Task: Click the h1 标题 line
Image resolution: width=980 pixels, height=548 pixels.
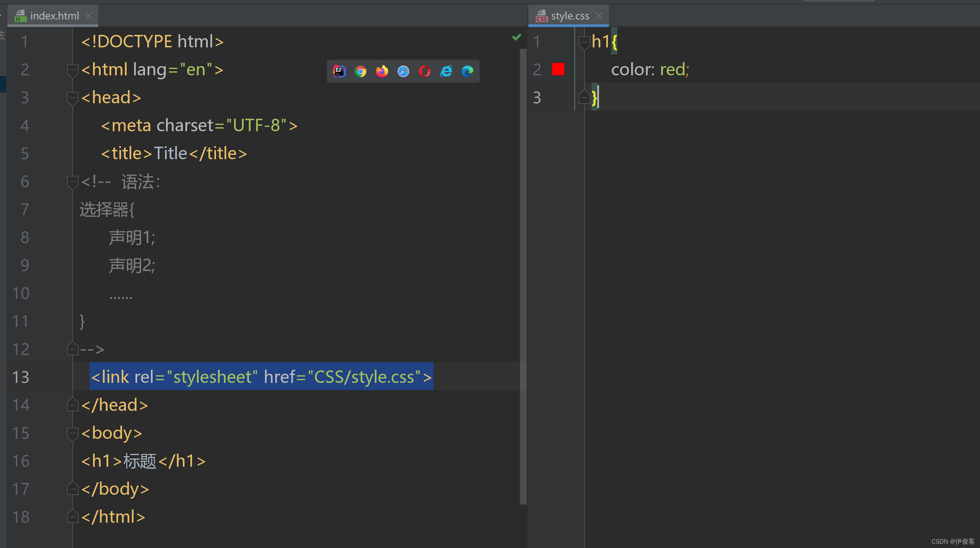Action: click(x=143, y=461)
